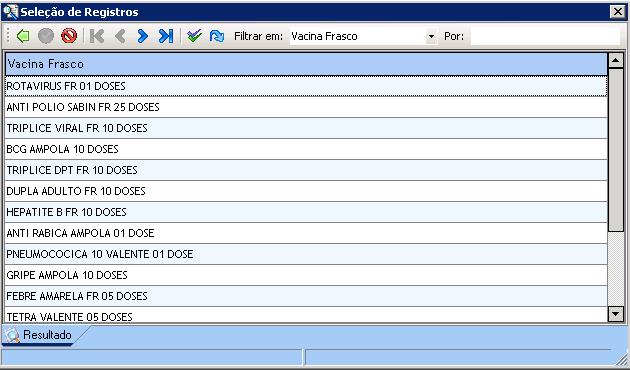630x370 pixels.
Task: Click the Por filter input field
Action: tap(545, 37)
